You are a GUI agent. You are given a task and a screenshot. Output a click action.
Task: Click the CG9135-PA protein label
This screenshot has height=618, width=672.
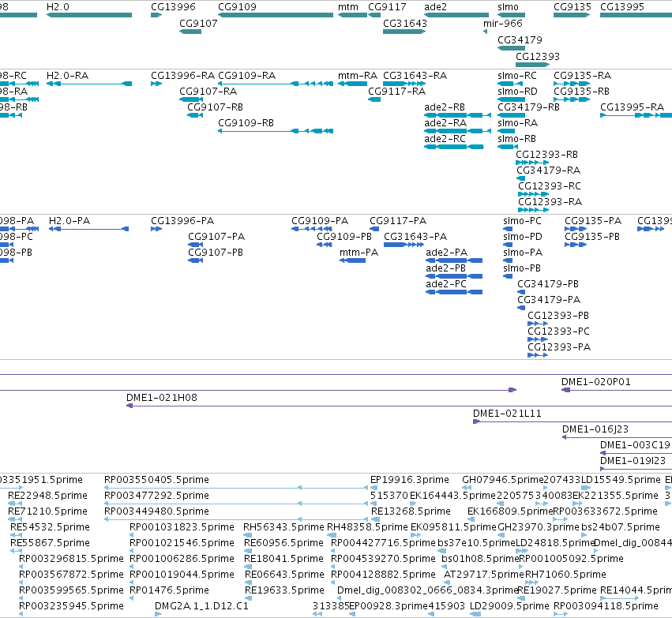[x=593, y=221]
